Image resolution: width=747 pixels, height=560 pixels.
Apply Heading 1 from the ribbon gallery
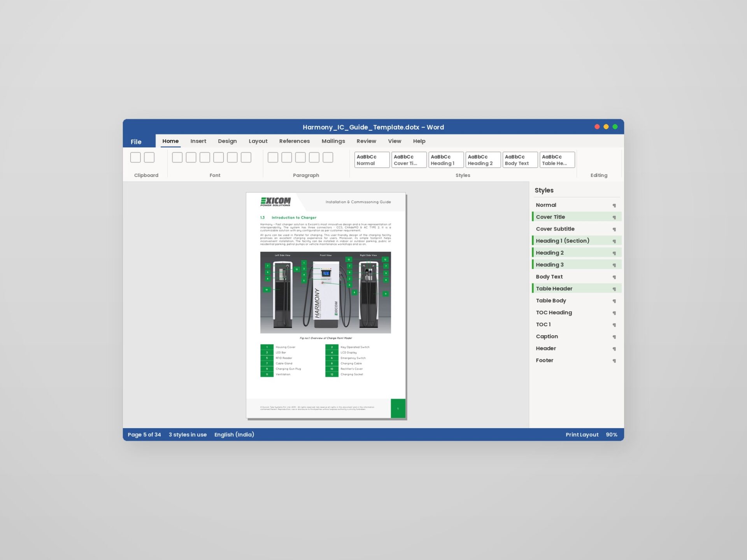446,160
